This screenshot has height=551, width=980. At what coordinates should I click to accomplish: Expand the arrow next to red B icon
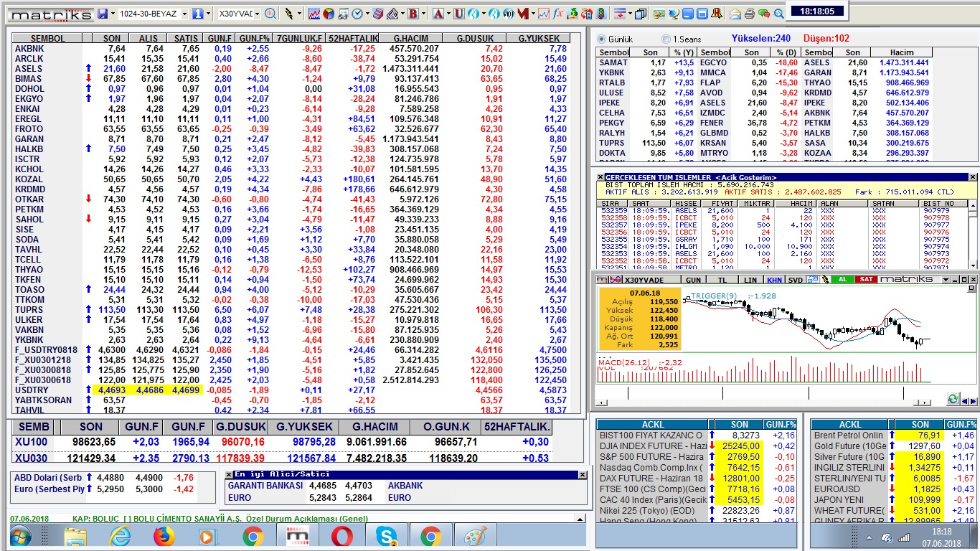[424, 14]
